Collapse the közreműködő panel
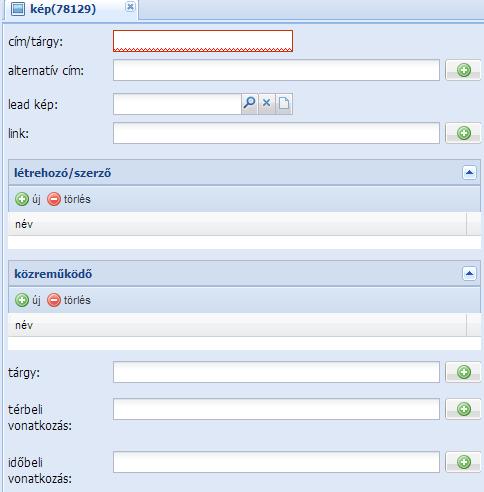484x492 pixels. point(469,274)
